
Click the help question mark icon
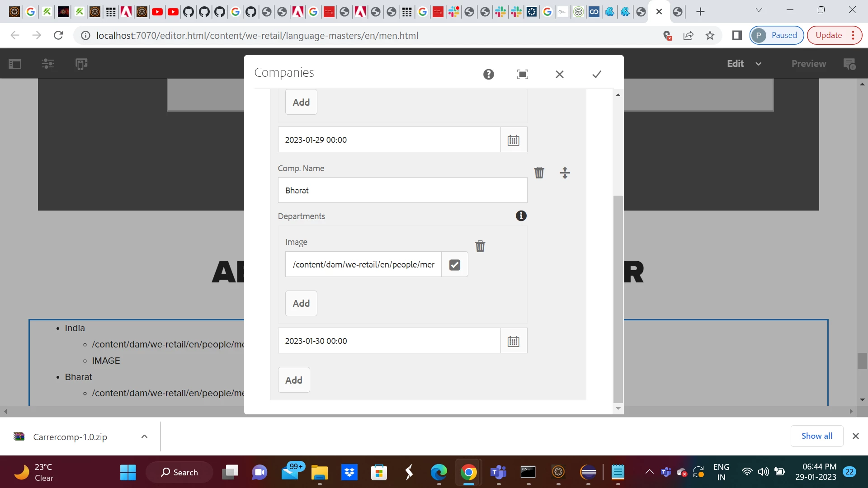click(x=488, y=74)
